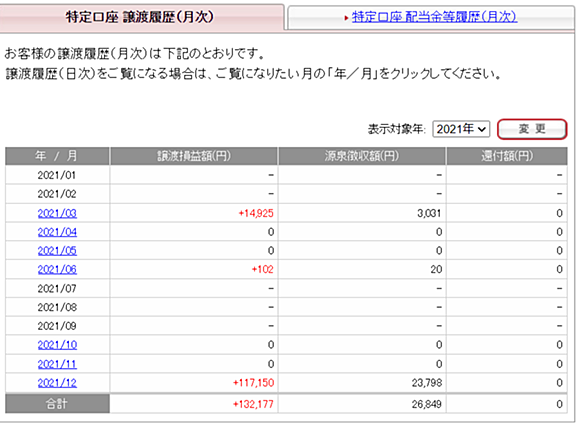Open the 特定口座 配当金等履歴(月次) tab link
586x426 pixels.
point(434,17)
